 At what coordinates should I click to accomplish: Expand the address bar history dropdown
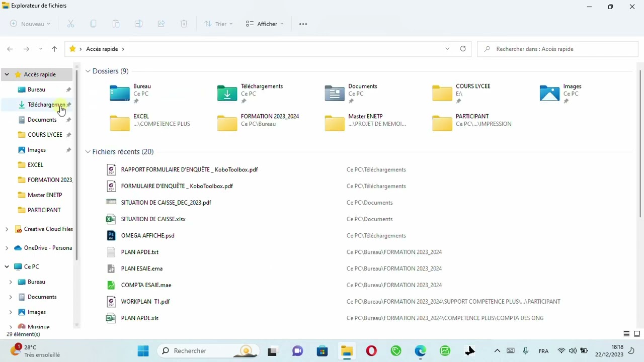[447, 49]
